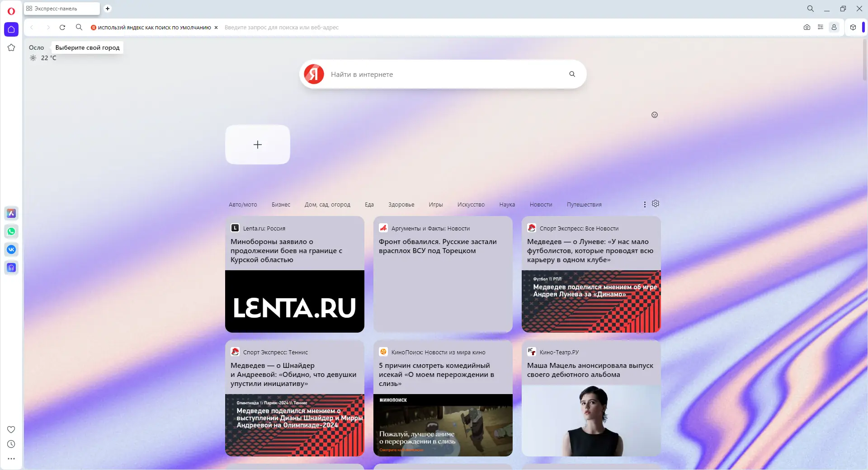Click the Маша Мацель portrait thumbnail
The height and width of the screenshot is (470, 868).
coord(591,421)
